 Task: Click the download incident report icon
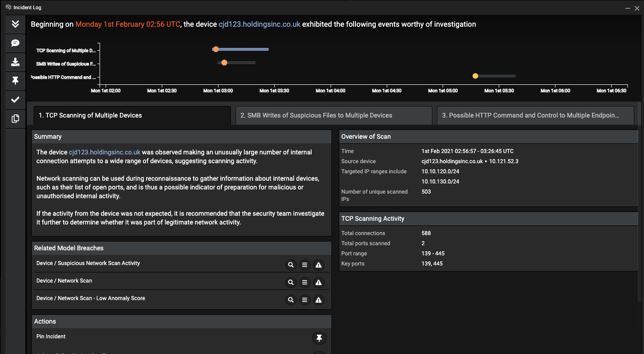pos(15,62)
